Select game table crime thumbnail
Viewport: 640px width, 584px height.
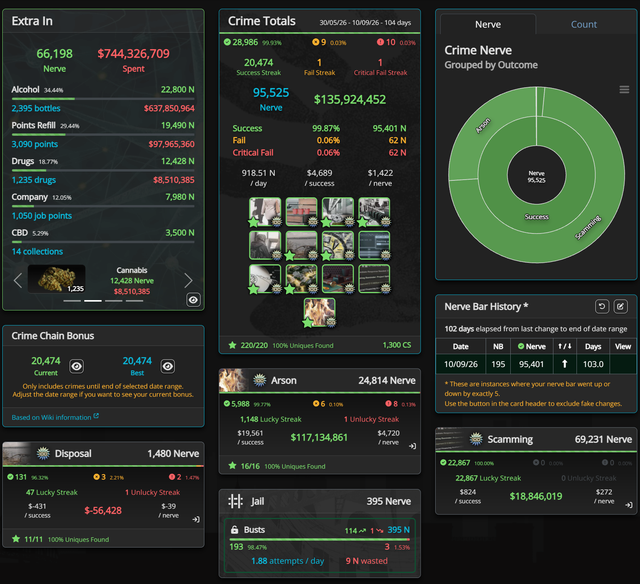tap(338, 278)
